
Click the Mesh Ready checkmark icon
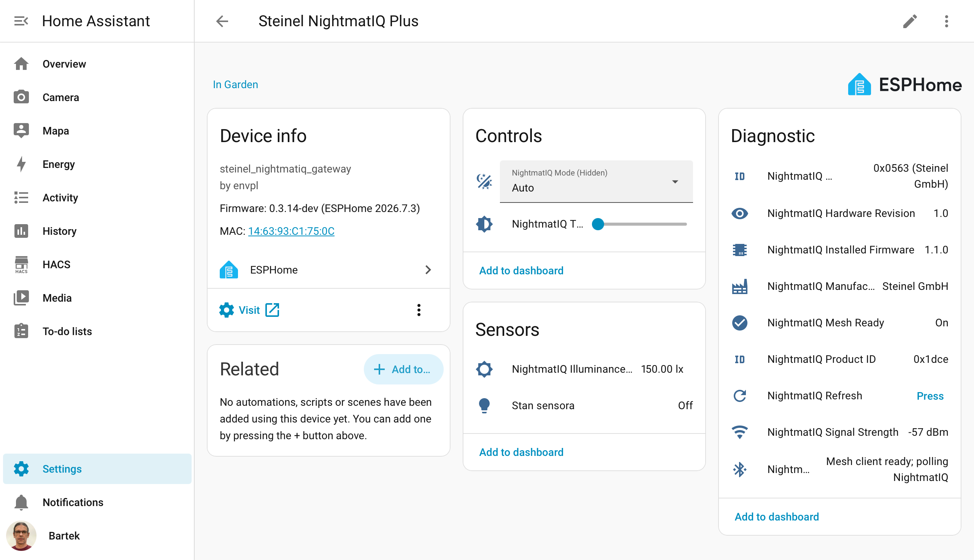pyautogui.click(x=740, y=323)
